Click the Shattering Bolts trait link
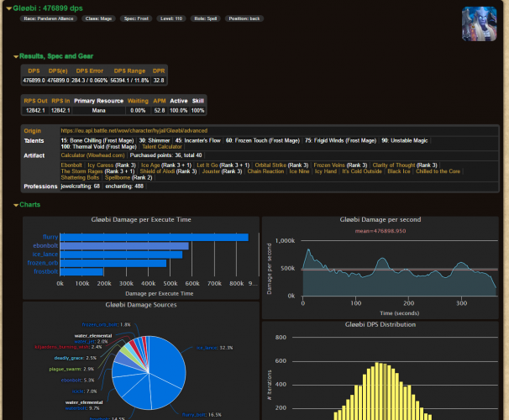Image resolution: width=509 pixels, height=420 pixels. click(81, 177)
